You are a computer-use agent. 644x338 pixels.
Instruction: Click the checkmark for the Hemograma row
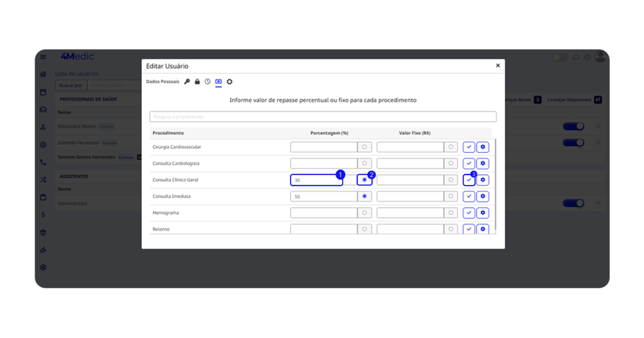469,213
